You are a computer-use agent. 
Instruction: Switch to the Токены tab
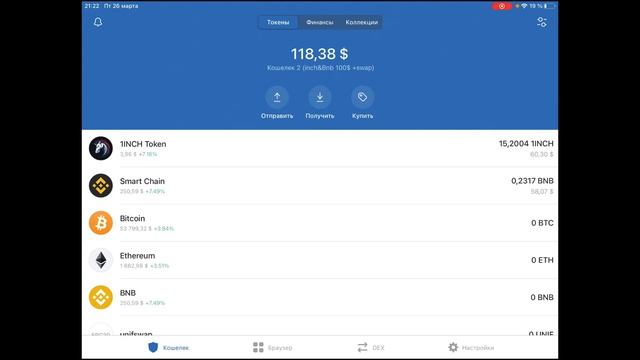278,22
